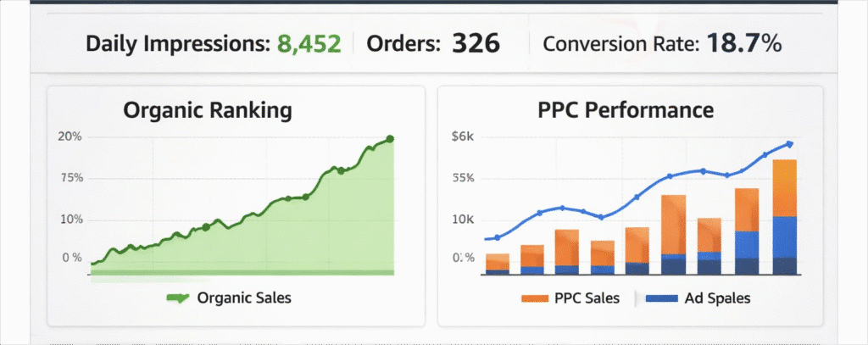Screen dimensions: 868x345
Task: Click the tallest rightmost bar in PPC chart
Action: 784,216
